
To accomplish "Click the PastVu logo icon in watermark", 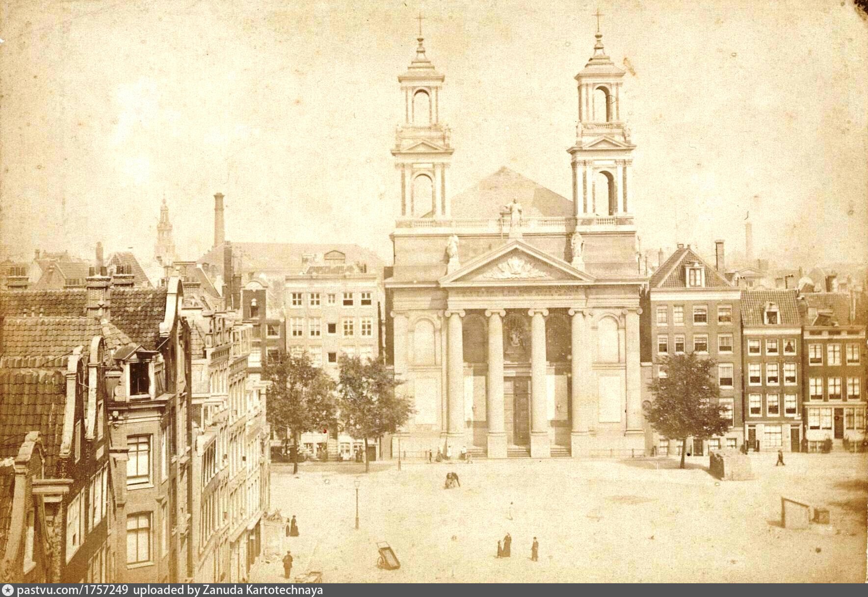I will (8, 590).
